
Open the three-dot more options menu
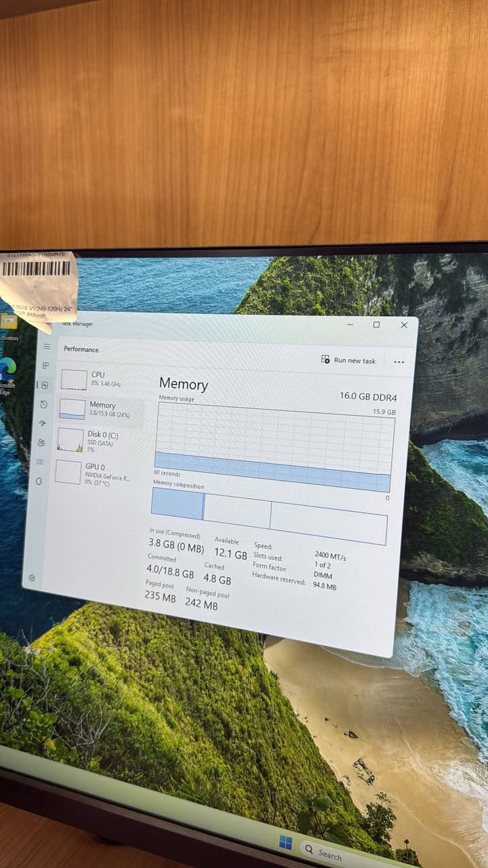tap(399, 362)
